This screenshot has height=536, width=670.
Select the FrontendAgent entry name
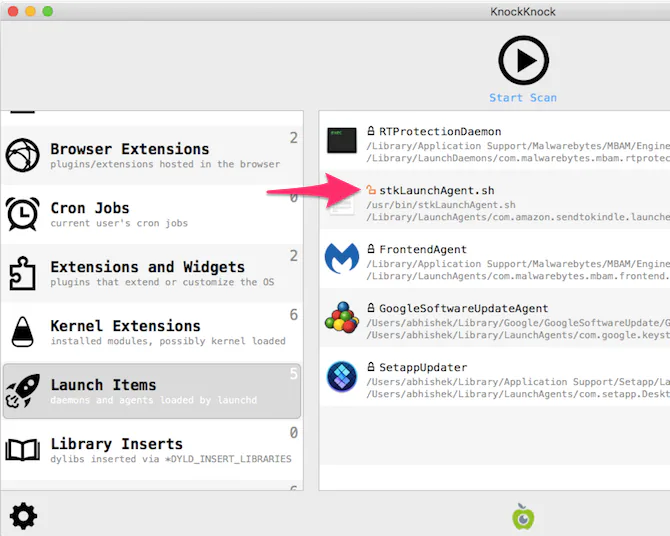[423, 249]
